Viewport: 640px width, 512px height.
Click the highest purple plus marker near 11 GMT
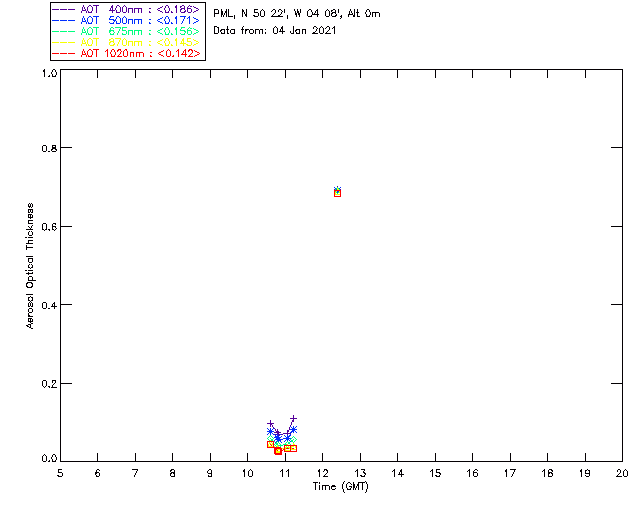[x=293, y=419]
